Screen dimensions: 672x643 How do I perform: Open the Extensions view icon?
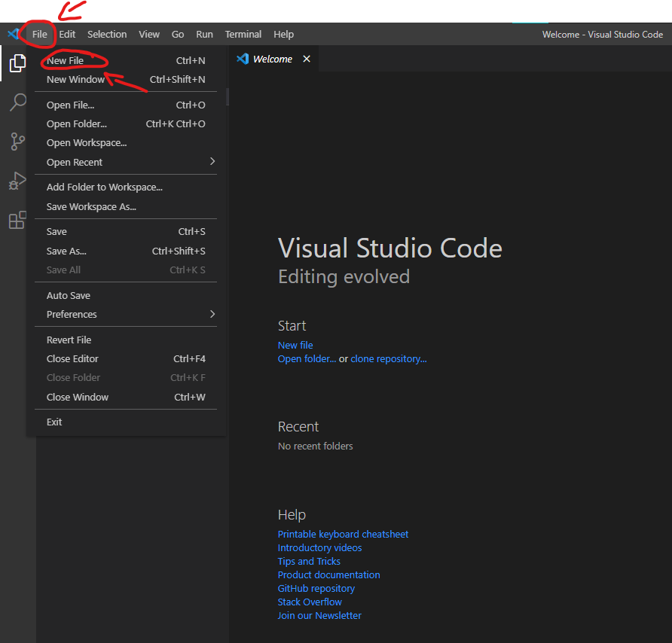click(17, 220)
